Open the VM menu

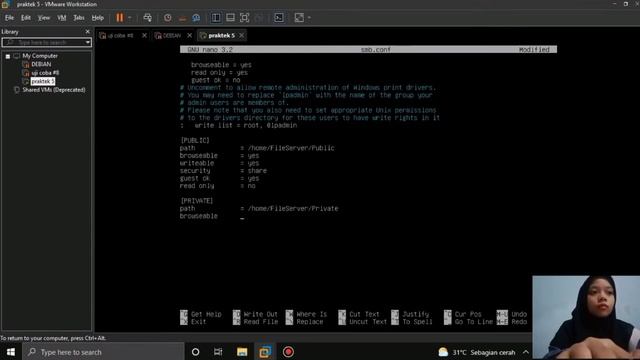[x=62, y=18]
